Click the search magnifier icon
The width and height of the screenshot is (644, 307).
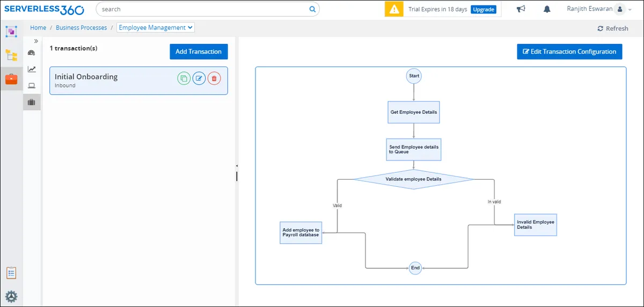(x=312, y=9)
